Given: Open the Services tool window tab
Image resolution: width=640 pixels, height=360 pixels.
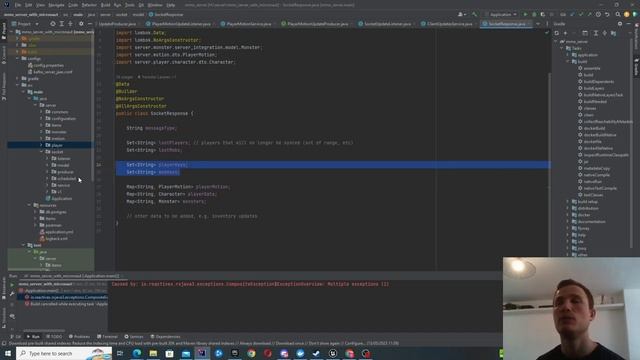Looking at the screenshot, I should coord(134,337).
